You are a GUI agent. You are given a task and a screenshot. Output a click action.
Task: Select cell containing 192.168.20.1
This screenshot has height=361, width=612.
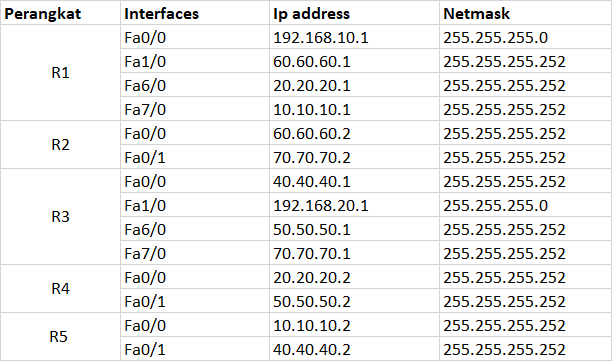(x=354, y=205)
